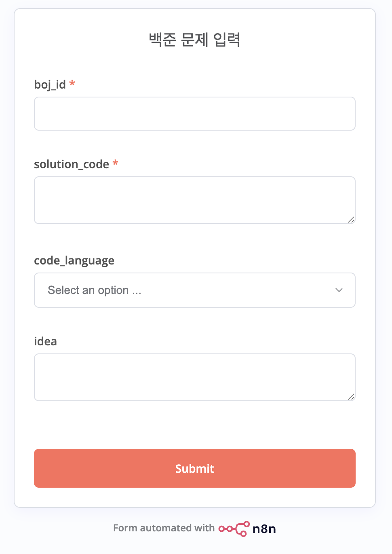
Task: Click the chevron arrow in code_language select
Action: [x=339, y=290]
